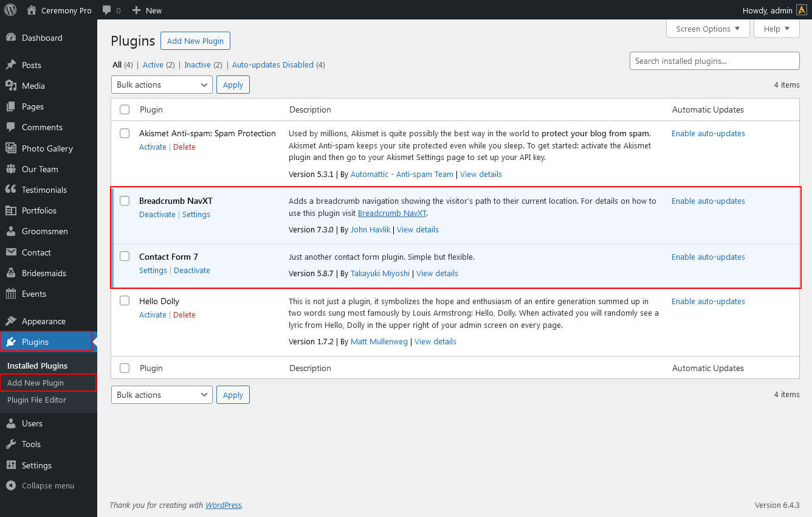Click Add New Plugin button beside heading
812x517 pixels.
pyautogui.click(x=195, y=41)
